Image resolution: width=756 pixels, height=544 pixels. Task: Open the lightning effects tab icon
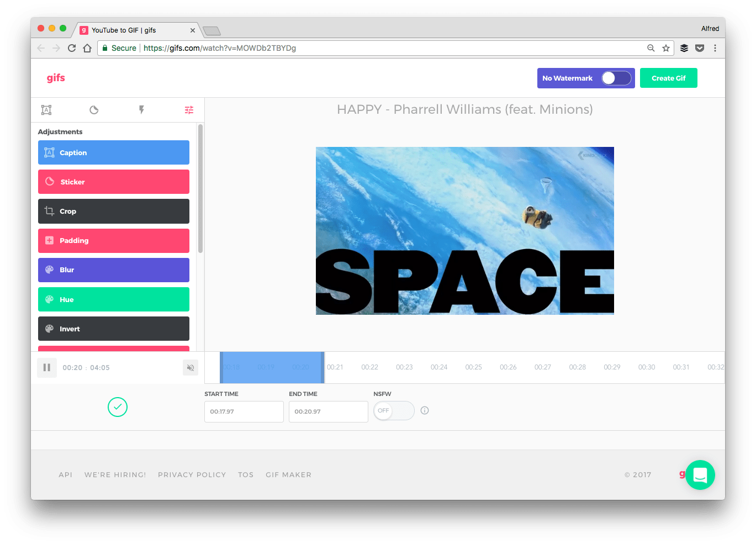pyautogui.click(x=141, y=110)
